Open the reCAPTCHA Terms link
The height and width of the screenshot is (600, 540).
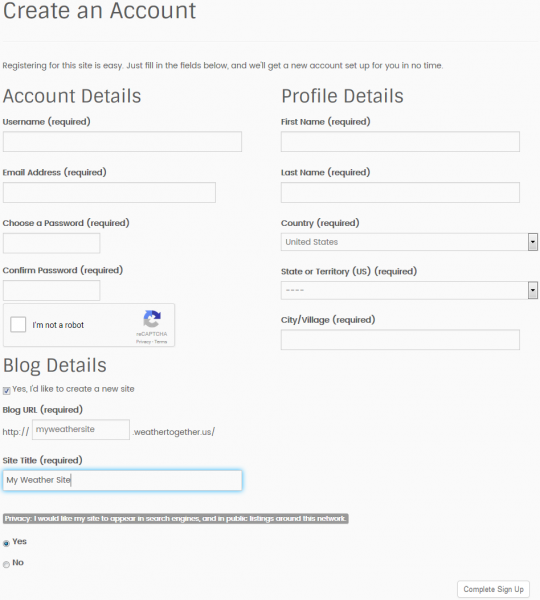[x=161, y=342]
